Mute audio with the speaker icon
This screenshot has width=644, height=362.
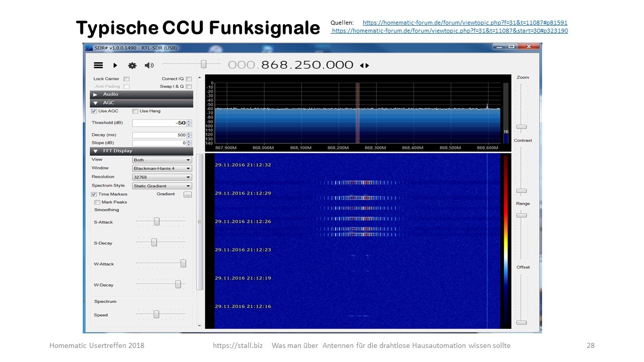point(149,65)
